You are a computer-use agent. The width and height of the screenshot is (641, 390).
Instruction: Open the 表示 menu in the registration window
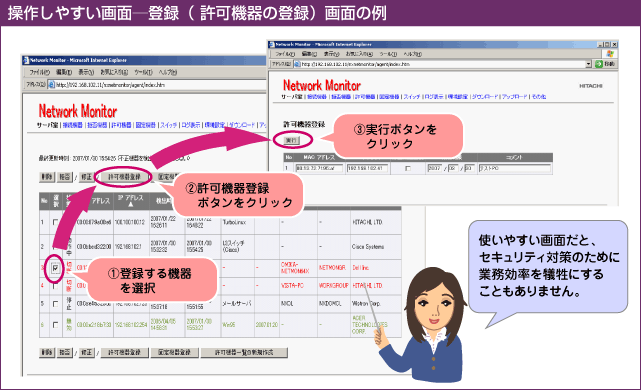(332, 54)
